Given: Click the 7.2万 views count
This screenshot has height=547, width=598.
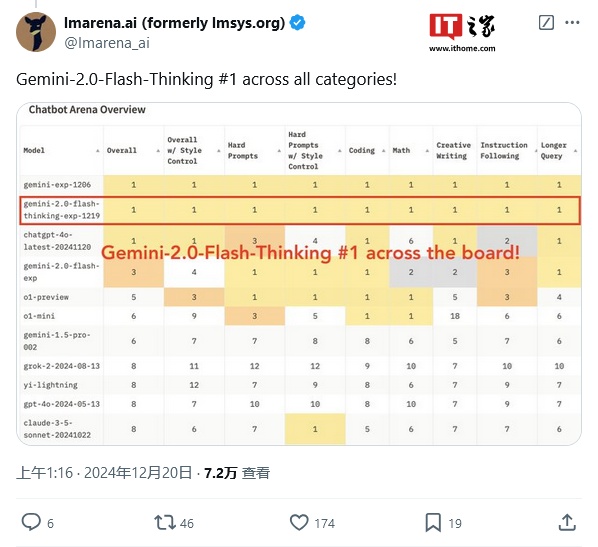Looking at the screenshot, I should 220,473.
